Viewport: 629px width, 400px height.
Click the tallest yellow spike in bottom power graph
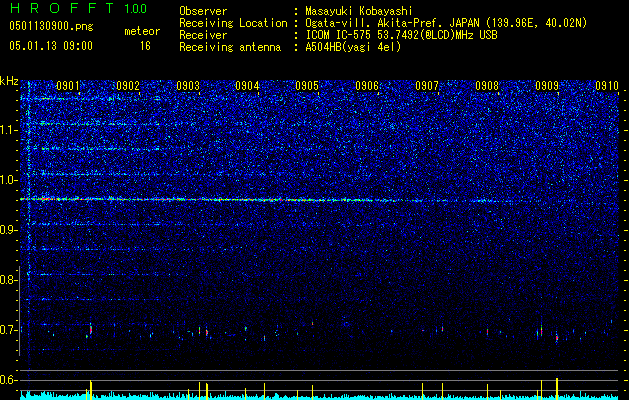[x=557, y=388]
